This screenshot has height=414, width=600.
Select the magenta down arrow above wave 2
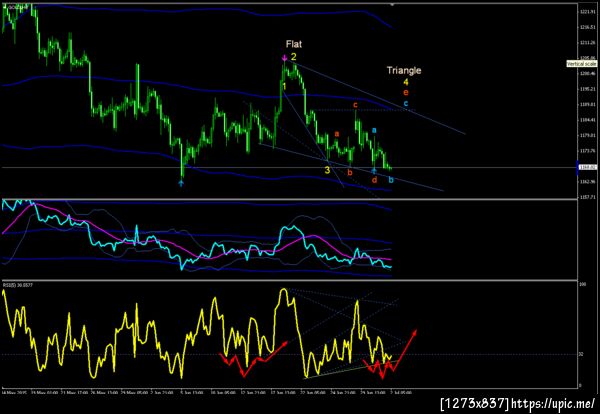284,58
